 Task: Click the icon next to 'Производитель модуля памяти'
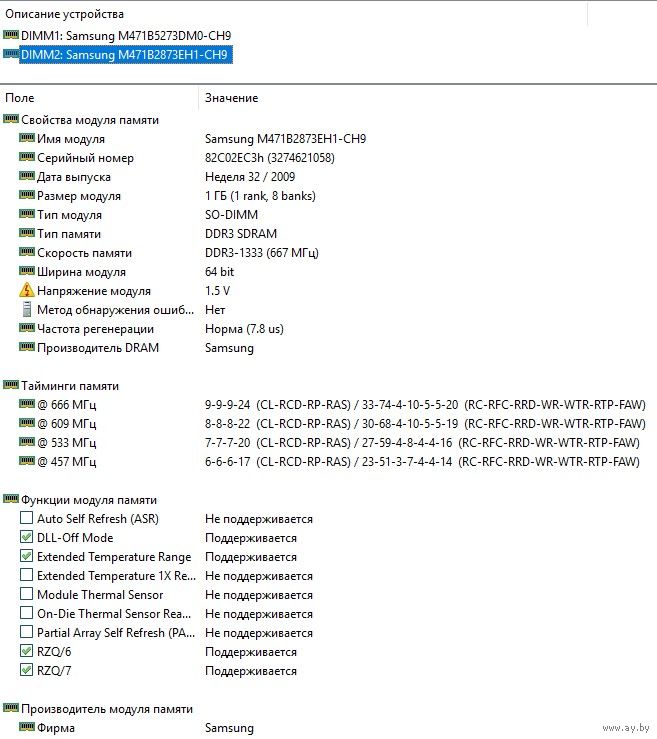(x=11, y=707)
